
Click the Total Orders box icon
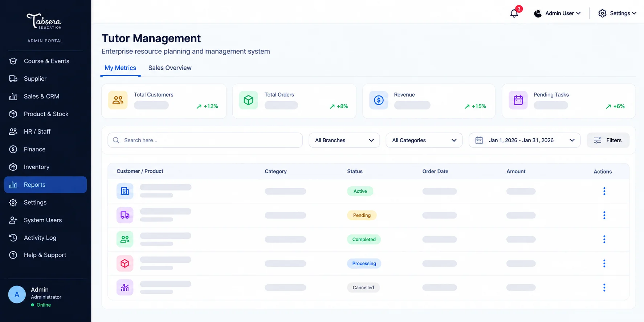pos(248,100)
